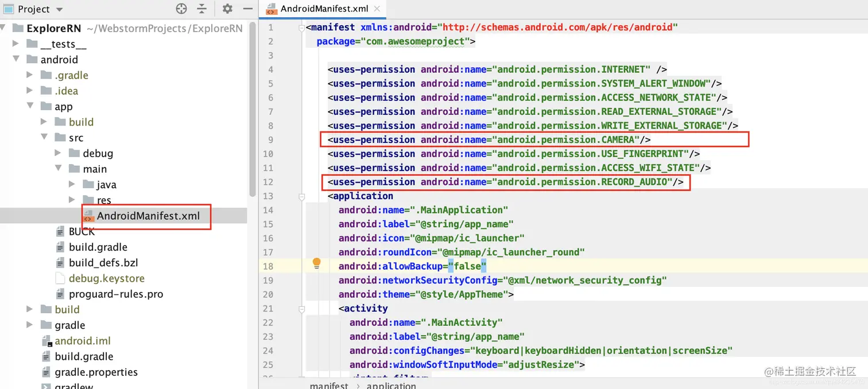868x389 pixels.
Task: Click the "false" allowBackup value
Action: 467,266
